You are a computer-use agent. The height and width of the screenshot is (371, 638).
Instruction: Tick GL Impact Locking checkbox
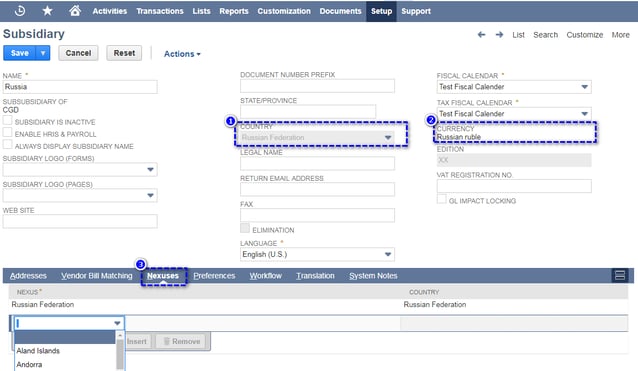(441, 199)
